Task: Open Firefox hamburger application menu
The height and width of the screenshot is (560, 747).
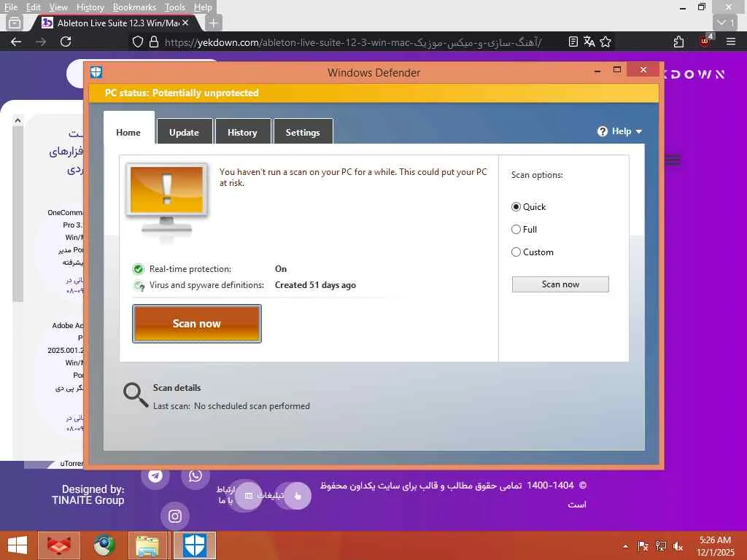Action: (731, 42)
